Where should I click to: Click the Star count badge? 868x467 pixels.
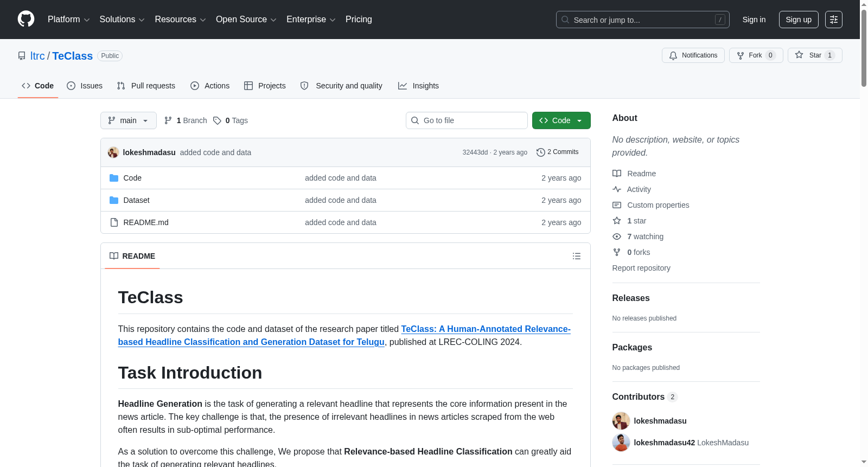829,55
